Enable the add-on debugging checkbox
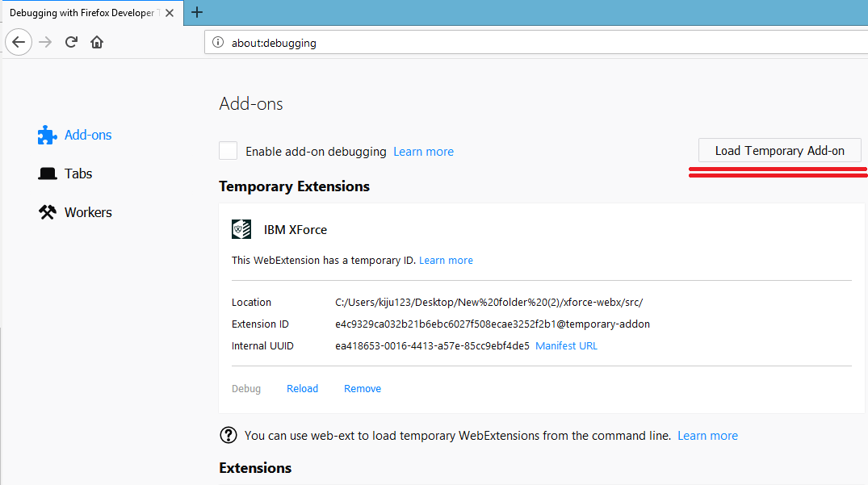The image size is (868, 485). click(x=228, y=150)
